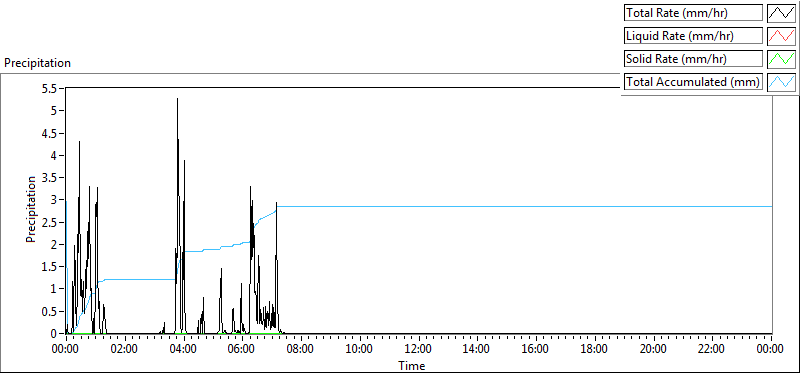800x373 pixels.
Task: Click the Precipitation graph title
Action: coord(37,63)
